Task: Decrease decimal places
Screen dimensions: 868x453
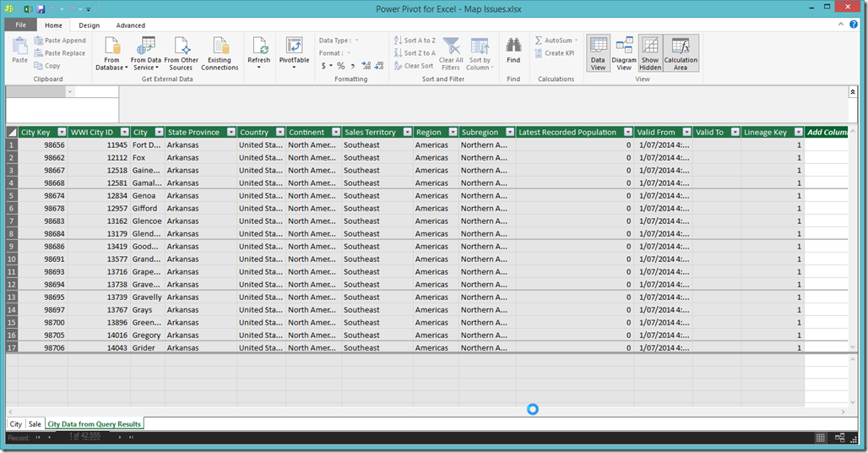Action: pos(379,66)
